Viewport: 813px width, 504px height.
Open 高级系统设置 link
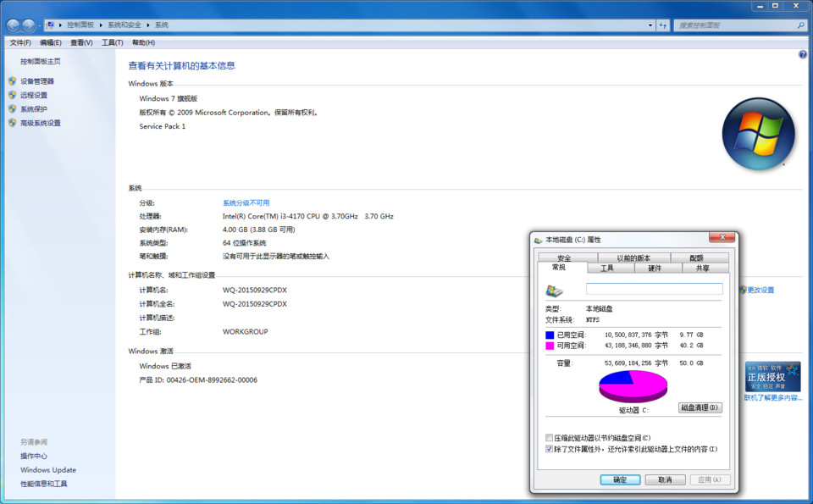41,123
